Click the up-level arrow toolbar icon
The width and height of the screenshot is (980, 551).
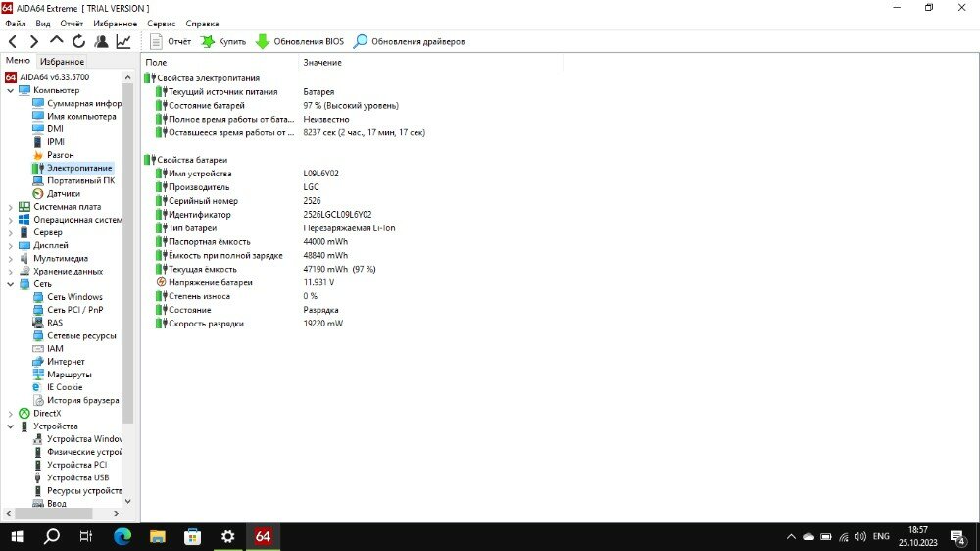[x=56, y=41]
